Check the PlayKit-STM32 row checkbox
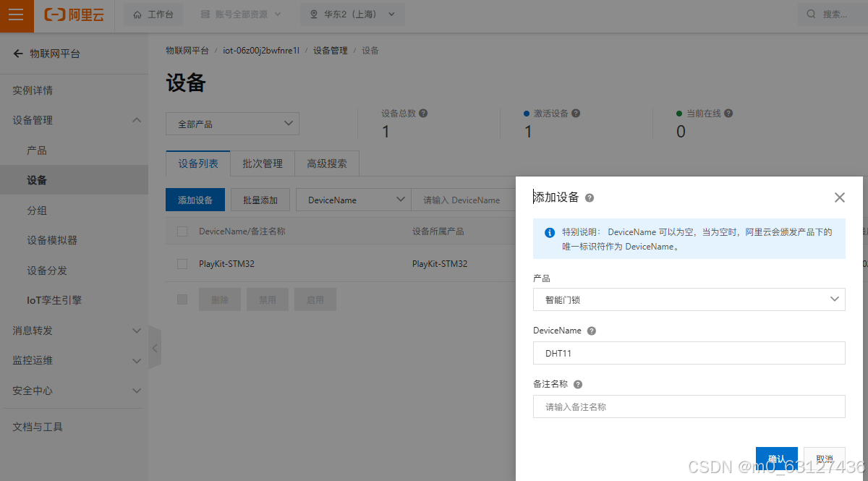 tap(182, 263)
